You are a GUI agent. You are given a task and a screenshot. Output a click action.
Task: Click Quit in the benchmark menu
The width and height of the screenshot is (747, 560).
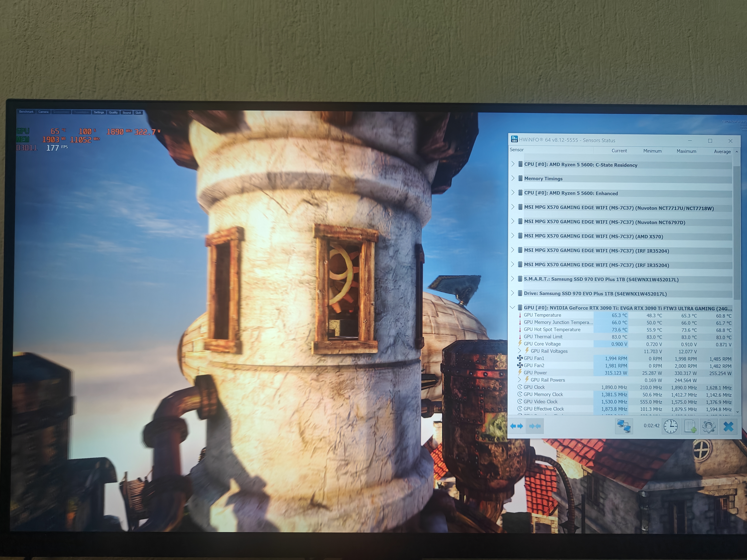138,113
